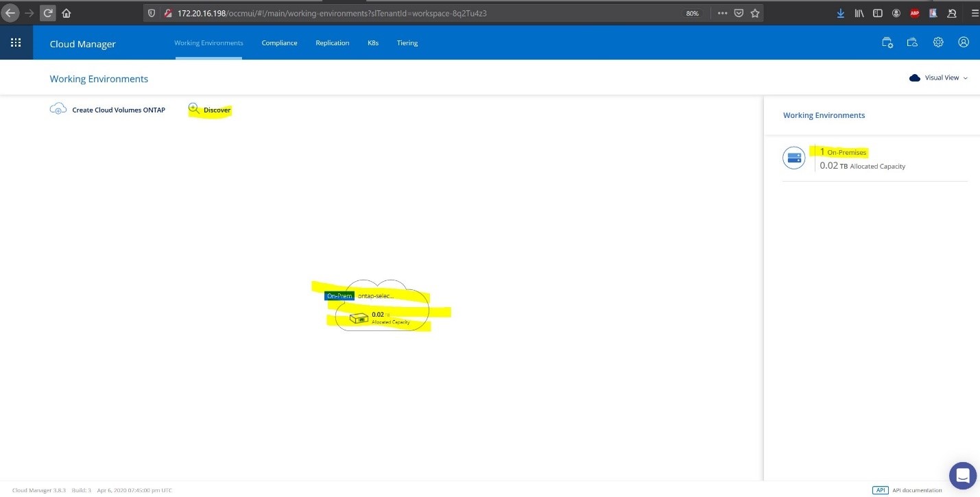Click the API badge icon
The width and height of the screenshot is (980, 497).
[x=881, y=490]
